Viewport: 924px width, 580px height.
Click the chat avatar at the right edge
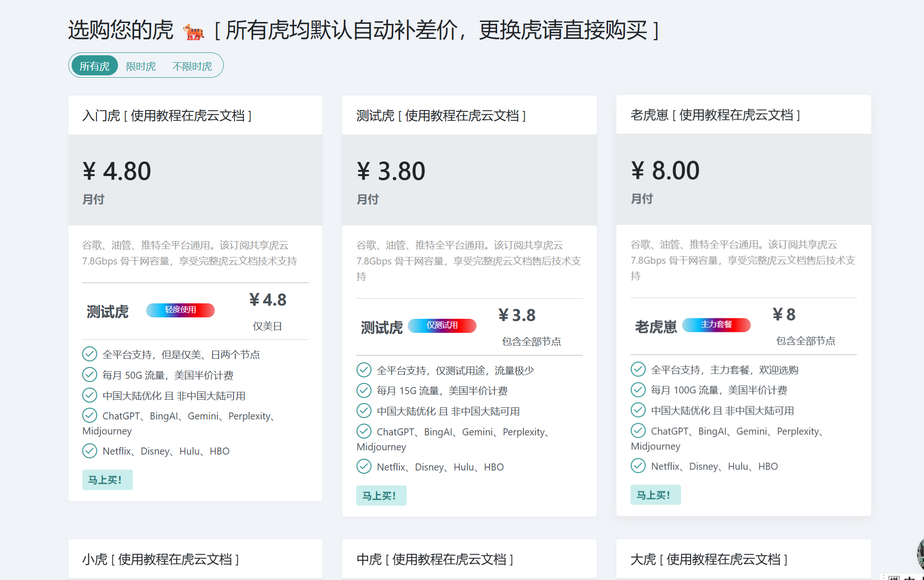click(920, 553)
